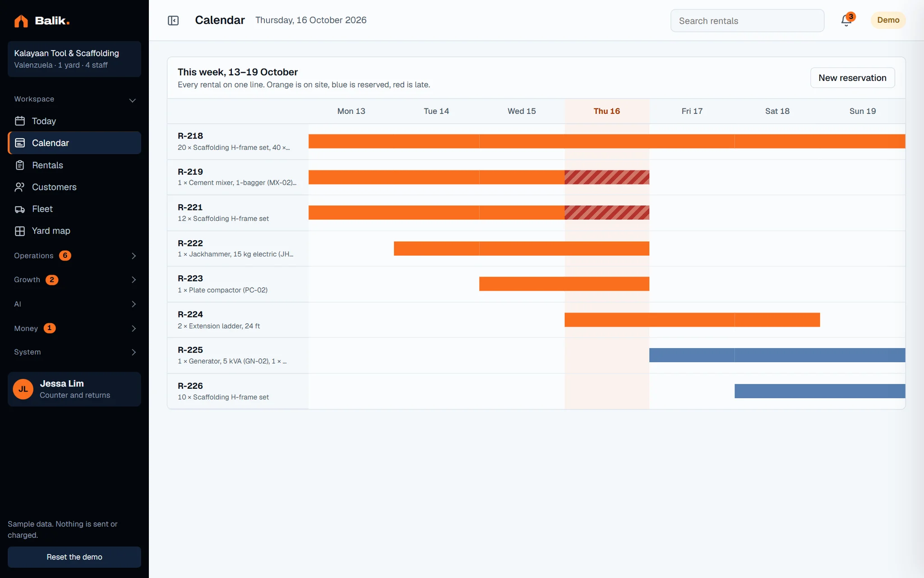Open the Yard map page

pyautogui.click(x=74, y=231)
